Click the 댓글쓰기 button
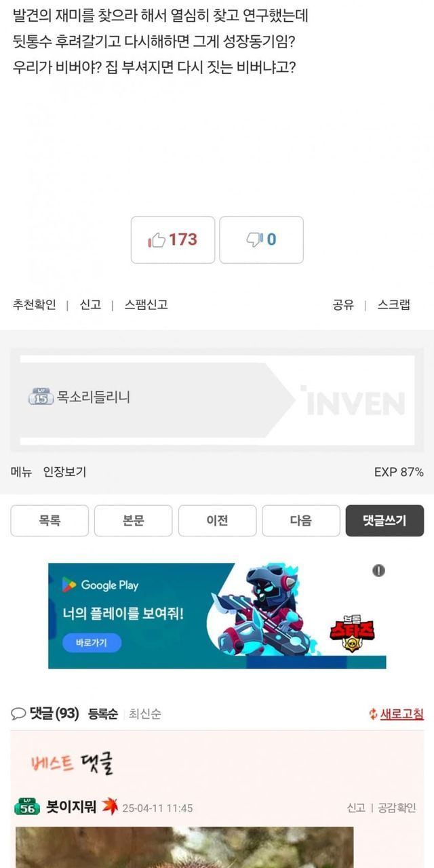The height and width of the screenshot is (868, 434). 384,521
